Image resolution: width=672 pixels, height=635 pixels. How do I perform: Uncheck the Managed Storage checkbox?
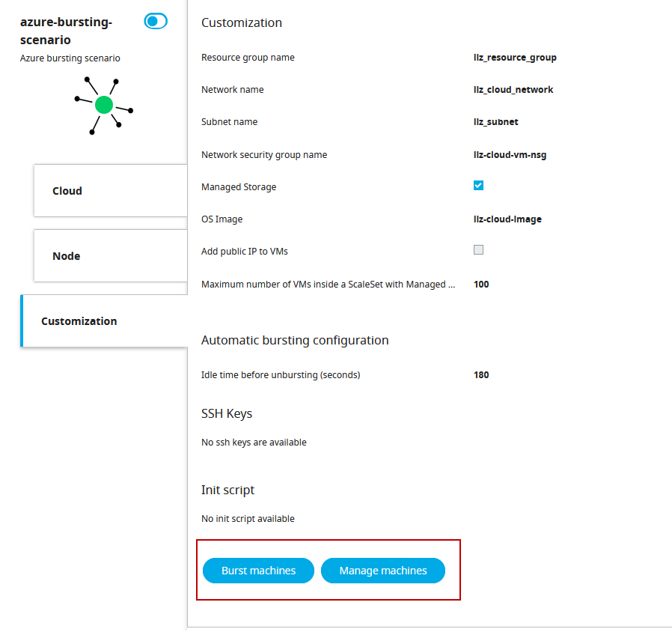[x=479, y=186]
